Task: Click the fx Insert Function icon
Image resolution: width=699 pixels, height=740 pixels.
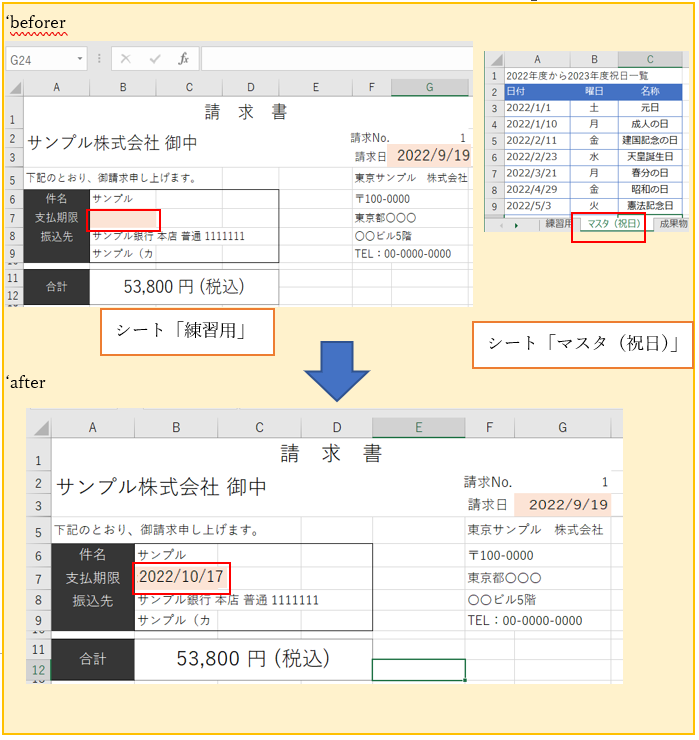Action: [183, 59]
